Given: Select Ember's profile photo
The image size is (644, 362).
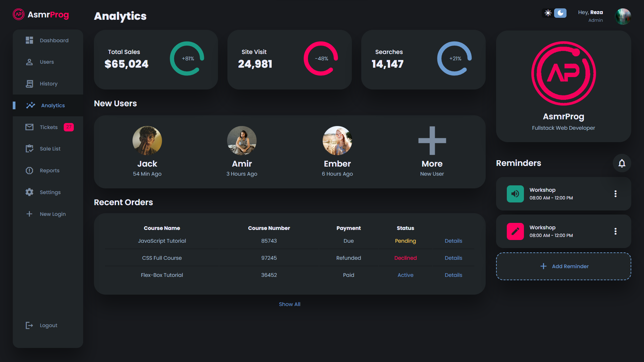Looking at the screenshot, I should (x=337, y=141).
